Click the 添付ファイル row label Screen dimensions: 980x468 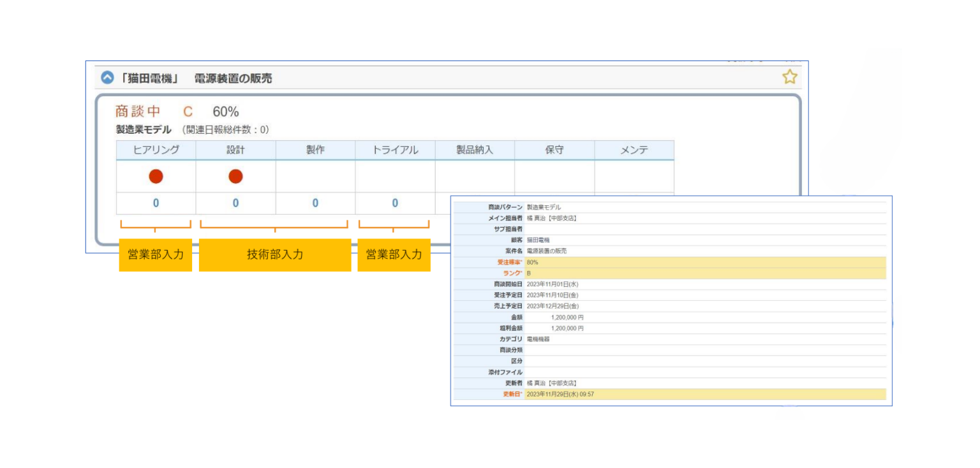point(505,372)
